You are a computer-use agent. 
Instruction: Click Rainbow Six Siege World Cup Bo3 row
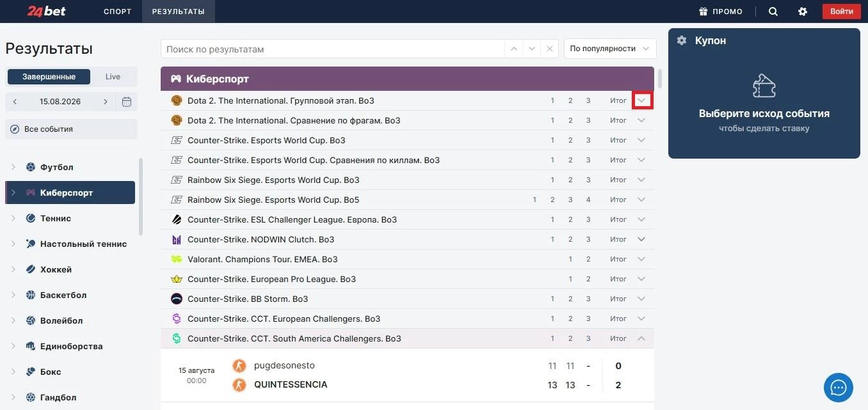407,180
